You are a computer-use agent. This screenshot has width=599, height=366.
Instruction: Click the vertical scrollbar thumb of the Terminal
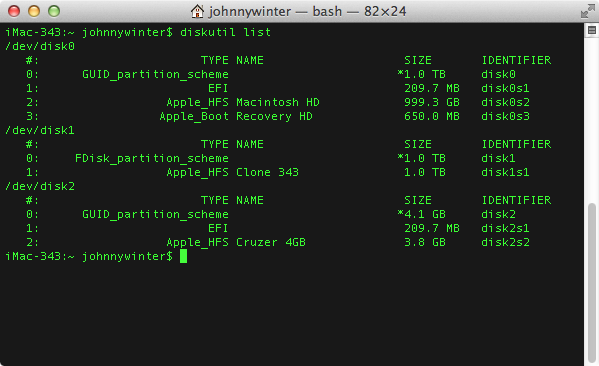point(592,283)
